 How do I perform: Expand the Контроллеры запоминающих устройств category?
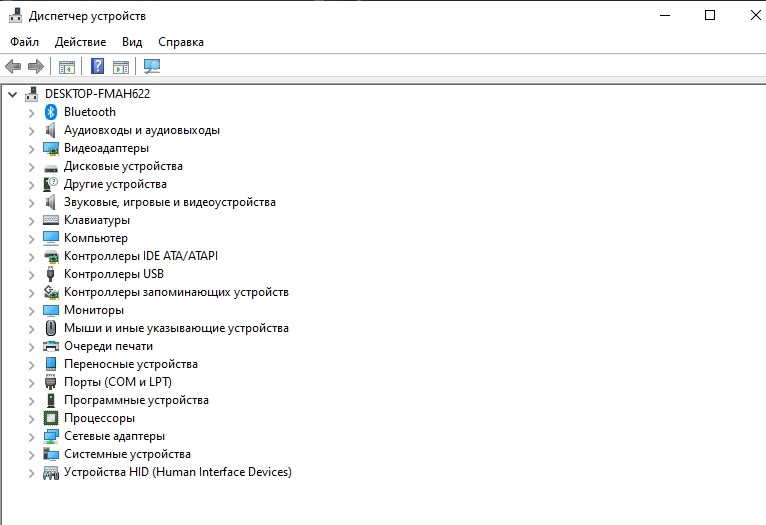[32, 293]
